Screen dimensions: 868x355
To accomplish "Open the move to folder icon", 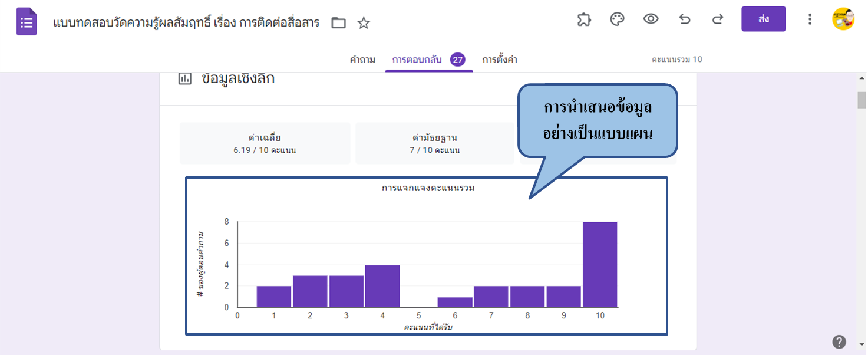I will click(x=338, y=23).
